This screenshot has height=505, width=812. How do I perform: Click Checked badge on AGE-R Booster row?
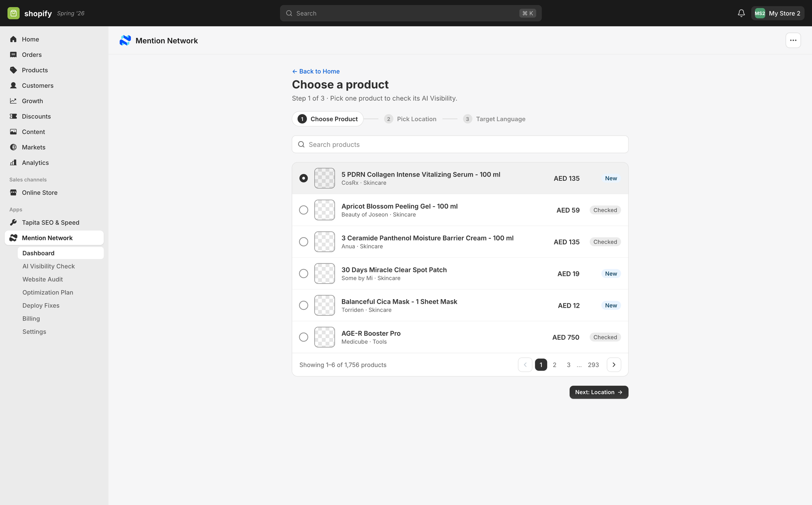pos(605,337)
